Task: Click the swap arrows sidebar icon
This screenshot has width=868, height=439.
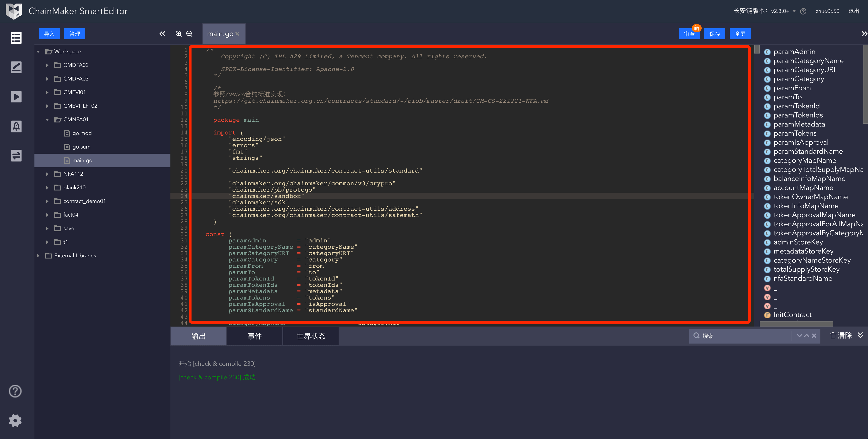Action: click(x=16, y=155)
